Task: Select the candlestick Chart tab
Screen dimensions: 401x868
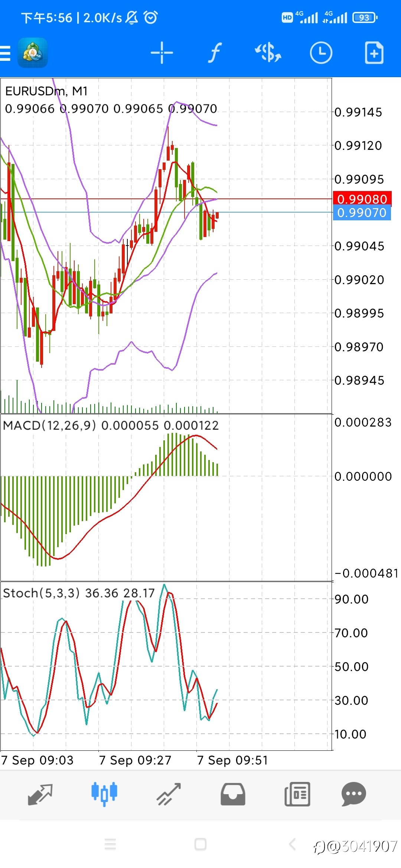Action: 104,794
